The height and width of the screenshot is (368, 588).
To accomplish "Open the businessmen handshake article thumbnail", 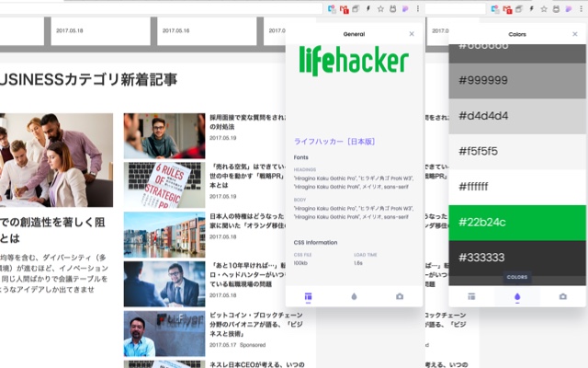I will coord(164,284).
